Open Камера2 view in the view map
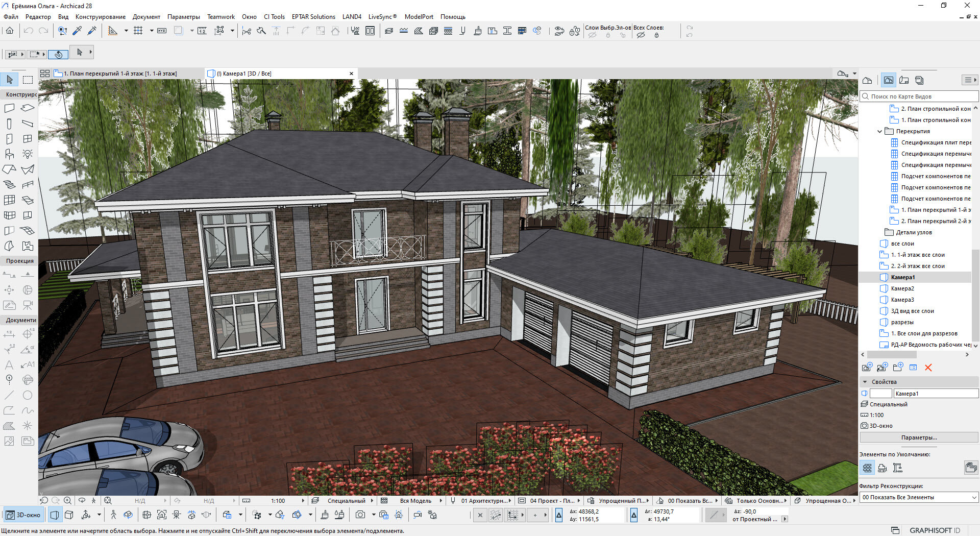The width and height of the screenshot is (980, 536). coord(902,288)
